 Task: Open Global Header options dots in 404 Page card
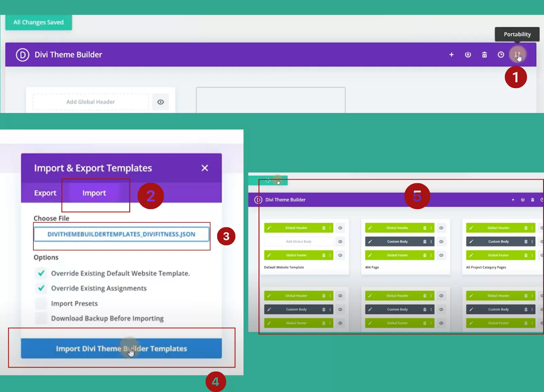pos(431,228)
